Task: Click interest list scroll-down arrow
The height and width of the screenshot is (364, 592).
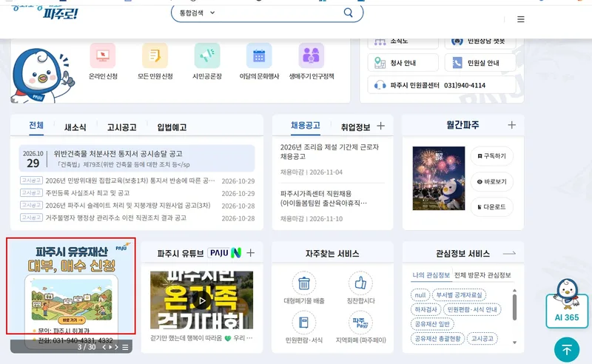Action: 514,343
